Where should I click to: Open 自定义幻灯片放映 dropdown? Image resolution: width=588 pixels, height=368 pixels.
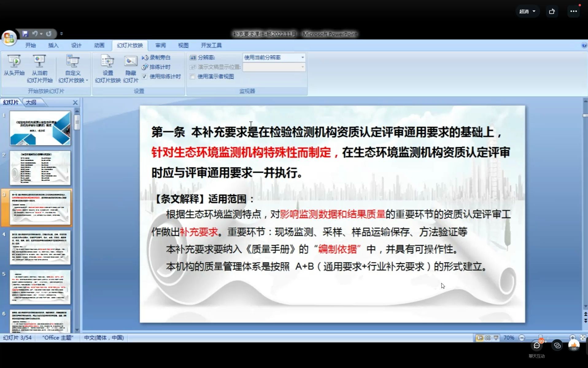pyautogui.click(x=73, y=69)
